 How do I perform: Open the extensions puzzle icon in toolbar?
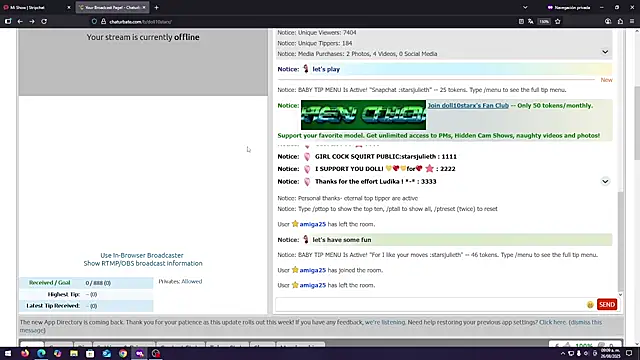(620, 21)
